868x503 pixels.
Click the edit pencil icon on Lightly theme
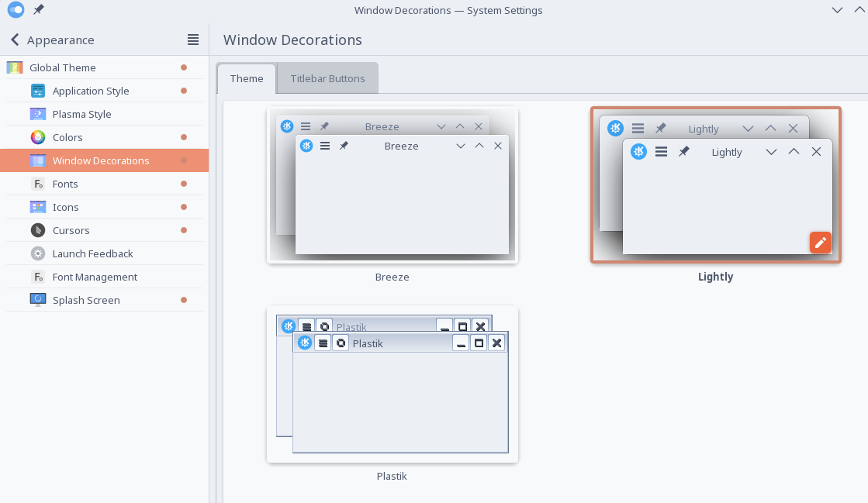tap(821, 243)
